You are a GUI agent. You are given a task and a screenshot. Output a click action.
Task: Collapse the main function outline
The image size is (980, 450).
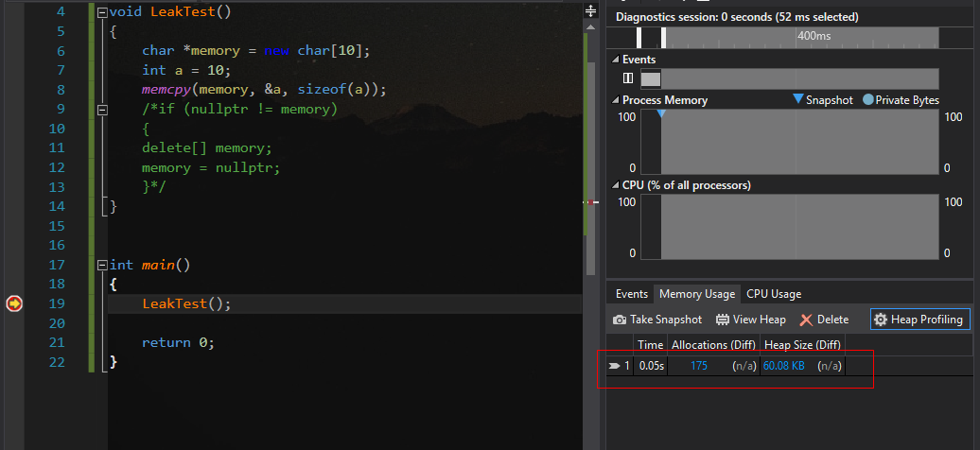click(x=102, y=265)
